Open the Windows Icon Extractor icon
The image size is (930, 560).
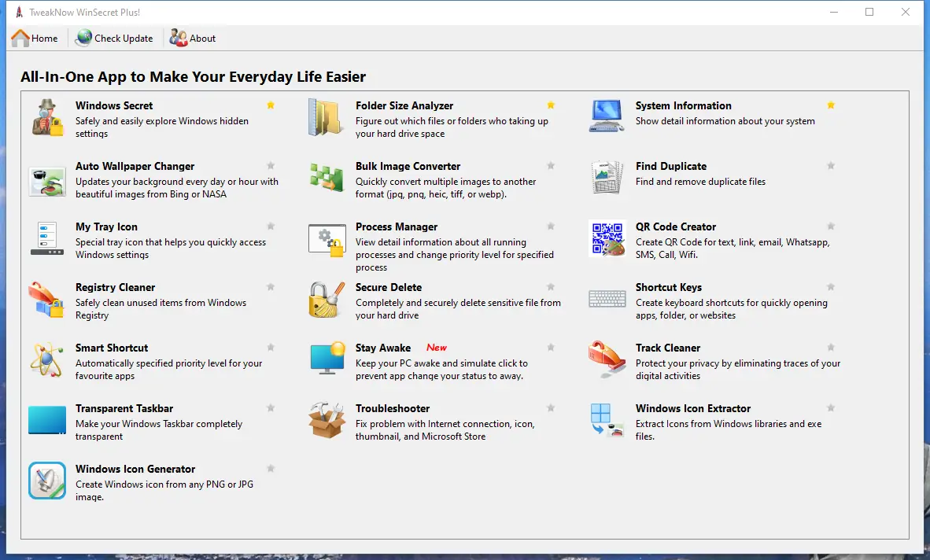(607, 419)
